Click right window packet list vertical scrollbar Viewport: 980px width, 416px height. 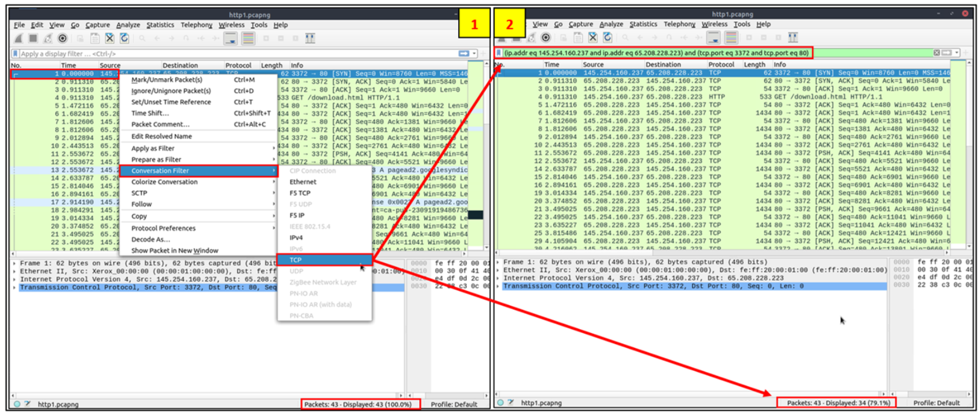click(x=969, y=155)
